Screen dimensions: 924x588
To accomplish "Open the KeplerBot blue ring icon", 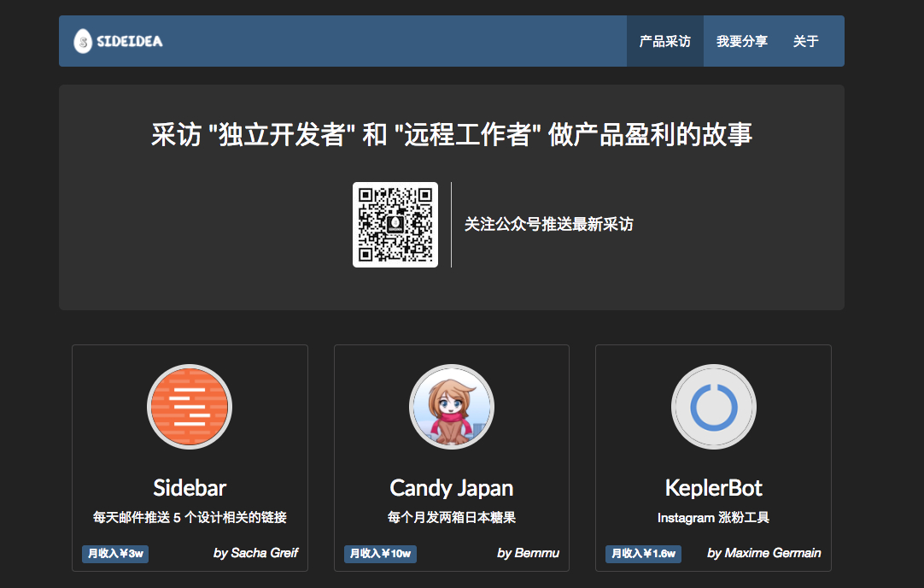I will tap(714, 407).
